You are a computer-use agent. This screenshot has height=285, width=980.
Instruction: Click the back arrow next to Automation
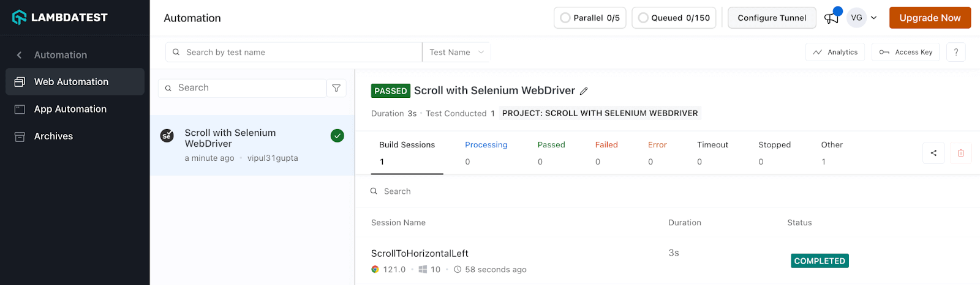(19, 55)
